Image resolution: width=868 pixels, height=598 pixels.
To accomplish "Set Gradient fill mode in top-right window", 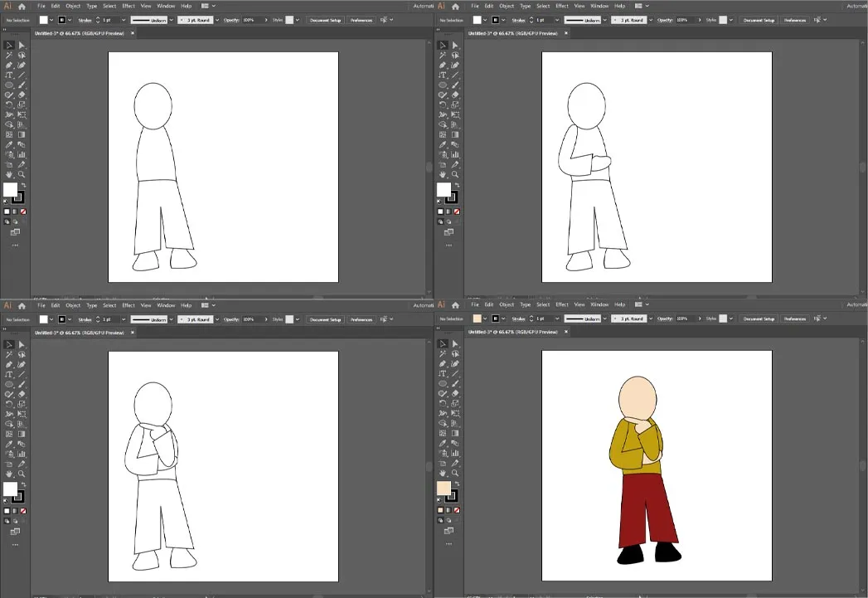I will (x=449, y=211).
